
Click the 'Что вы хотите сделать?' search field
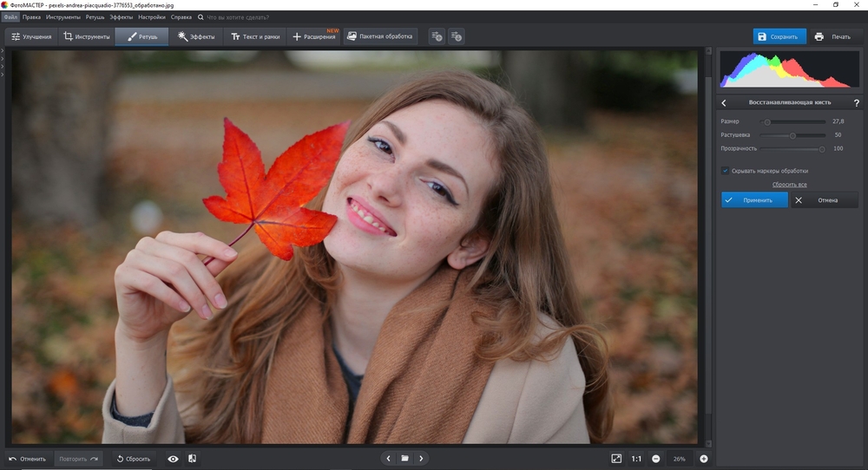237,16
